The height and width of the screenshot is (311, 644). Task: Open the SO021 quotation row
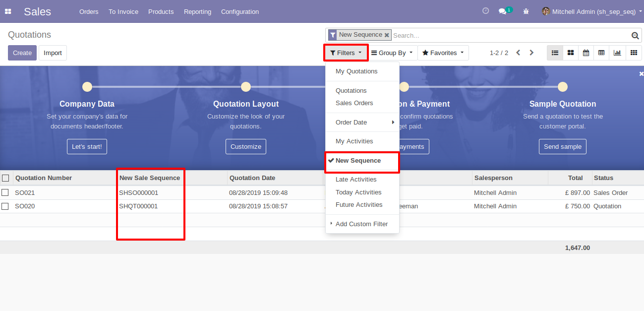coord(322,192)
